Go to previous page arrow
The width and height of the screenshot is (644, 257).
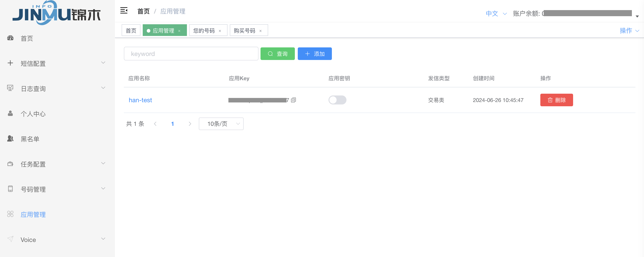155,124
